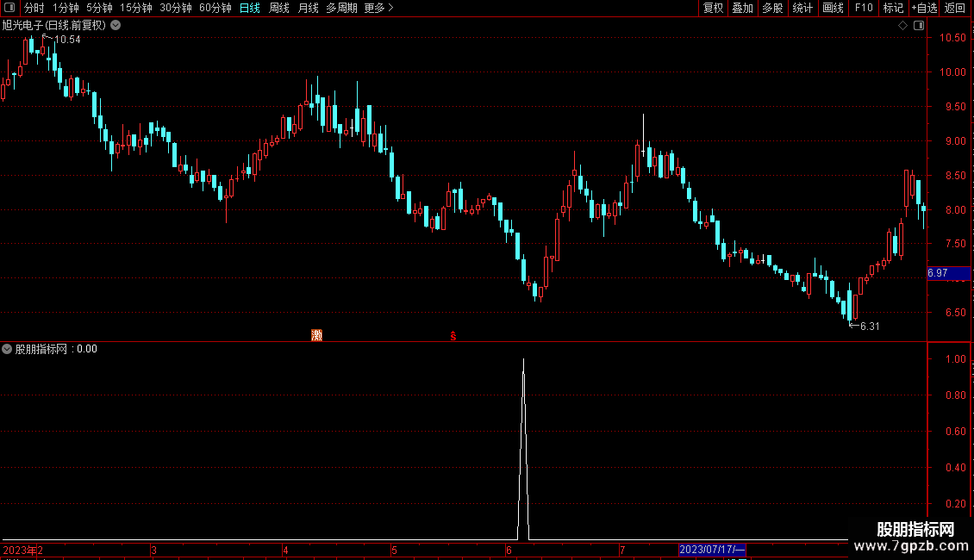The width and height of the screenshot is (974, 560).
Task: Open the 画线 drawing tools
Action: (x=833, y=8)
